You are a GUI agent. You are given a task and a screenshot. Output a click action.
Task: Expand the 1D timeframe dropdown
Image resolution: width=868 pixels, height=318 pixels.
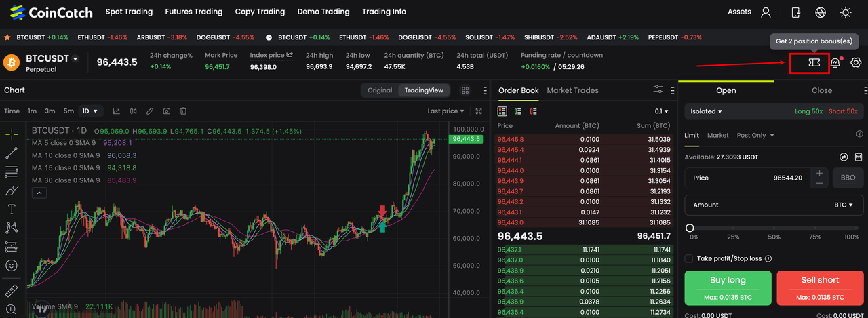(x=90, y=111)
